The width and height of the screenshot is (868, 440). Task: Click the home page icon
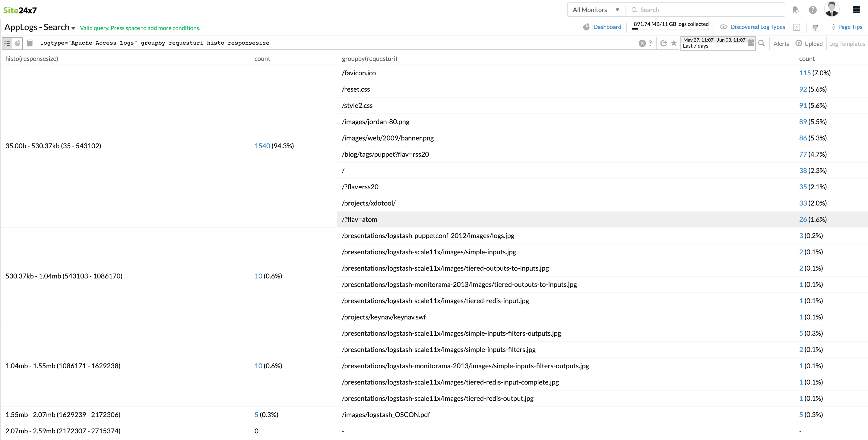pos(797,28)
